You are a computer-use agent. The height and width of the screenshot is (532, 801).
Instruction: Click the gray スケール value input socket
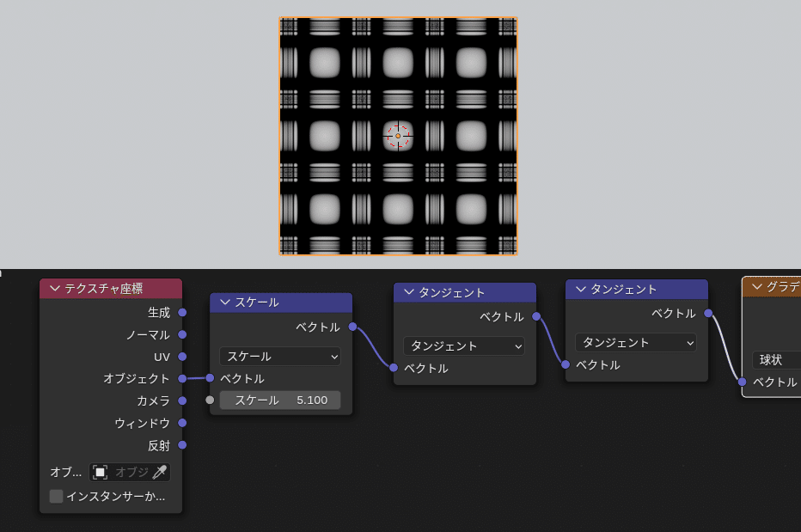(210, 401)
